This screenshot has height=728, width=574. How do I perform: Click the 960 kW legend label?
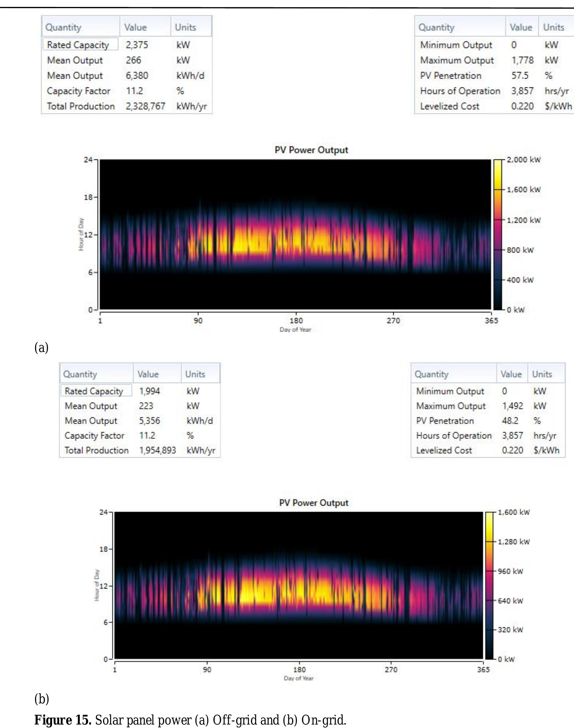[x=510, y=571]
